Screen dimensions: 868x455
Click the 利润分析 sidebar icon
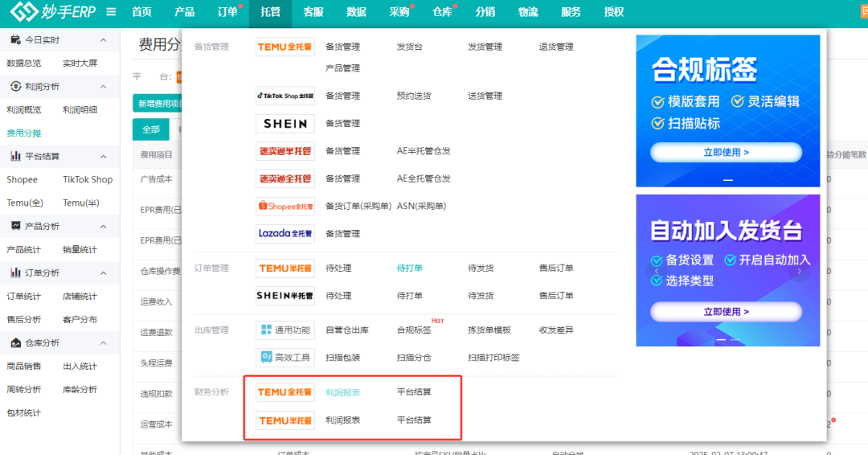[x=15, y=86]
